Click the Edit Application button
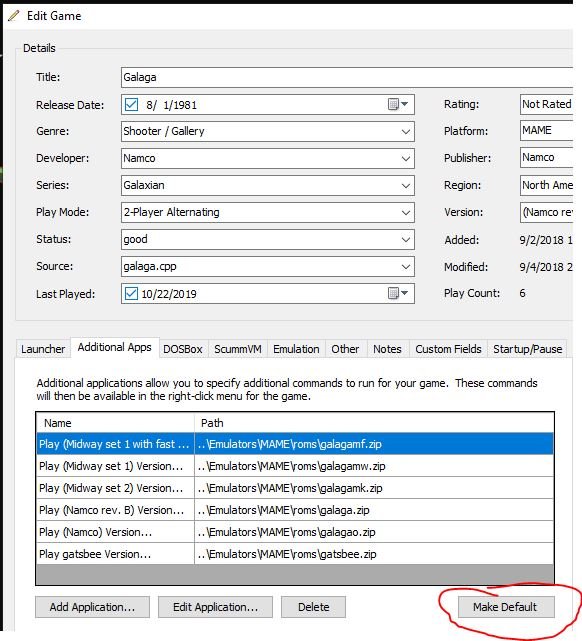The width and height of the screenshot is (582, 641). [x=215, y=607]
